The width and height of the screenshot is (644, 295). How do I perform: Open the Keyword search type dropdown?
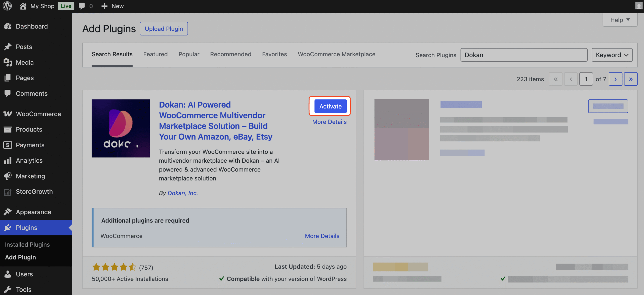(612, 55)
